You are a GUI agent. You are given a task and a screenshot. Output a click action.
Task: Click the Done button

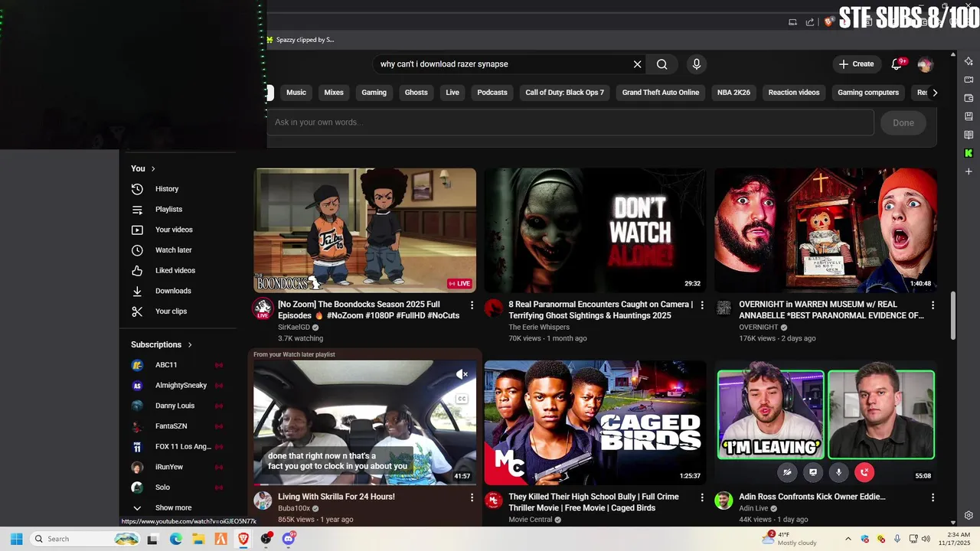click(903, 122)
